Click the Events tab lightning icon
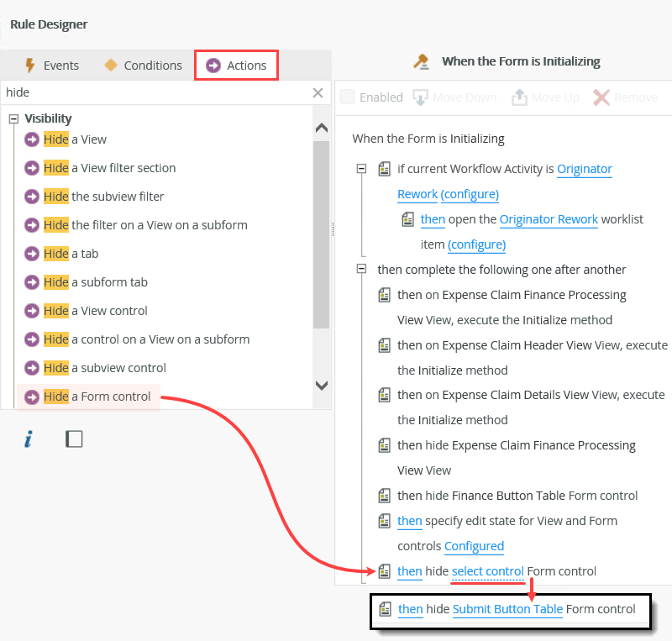The height and width of the screenshot is (641, 672). 31,65
